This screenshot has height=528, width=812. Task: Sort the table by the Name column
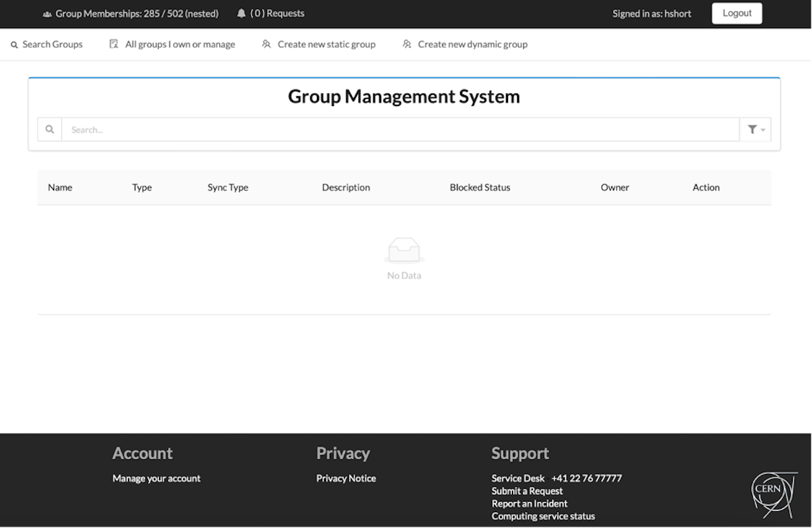(60, 187)
